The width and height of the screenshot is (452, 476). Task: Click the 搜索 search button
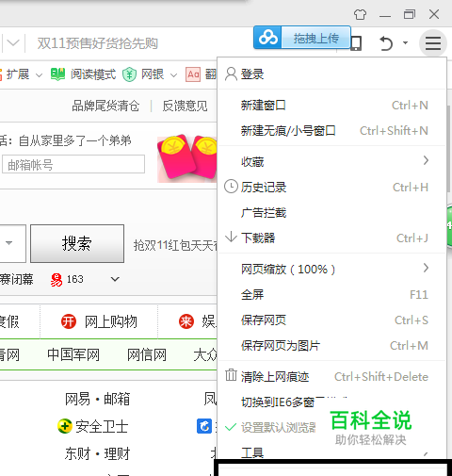pyautogui.click(x=77, y=243)
